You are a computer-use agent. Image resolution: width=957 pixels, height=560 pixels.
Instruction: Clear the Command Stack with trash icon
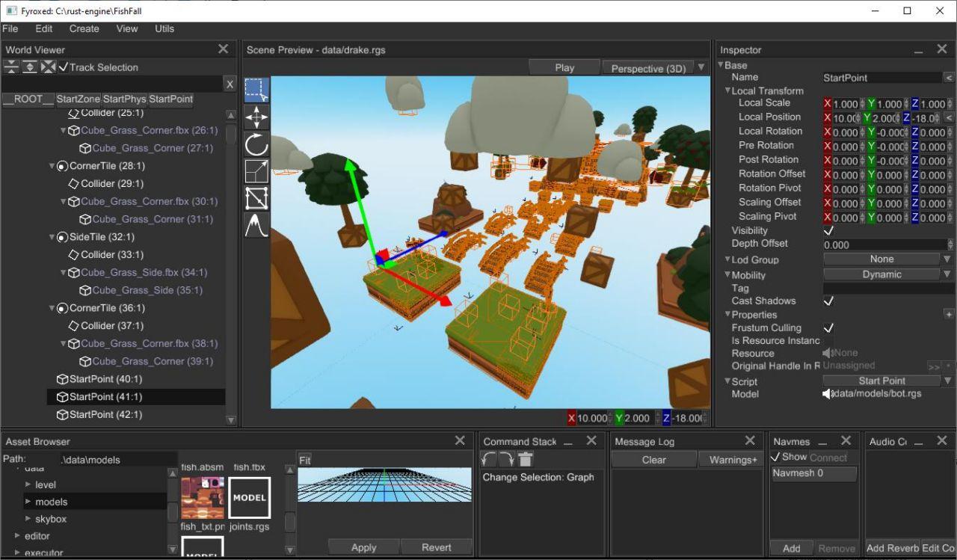coord(525,459)
